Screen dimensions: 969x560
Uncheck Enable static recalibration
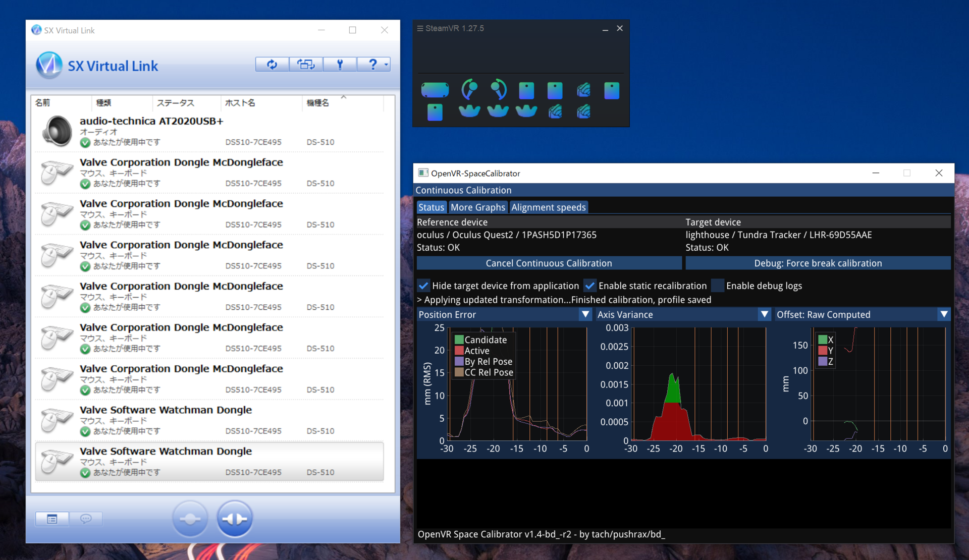click(589, 286)
